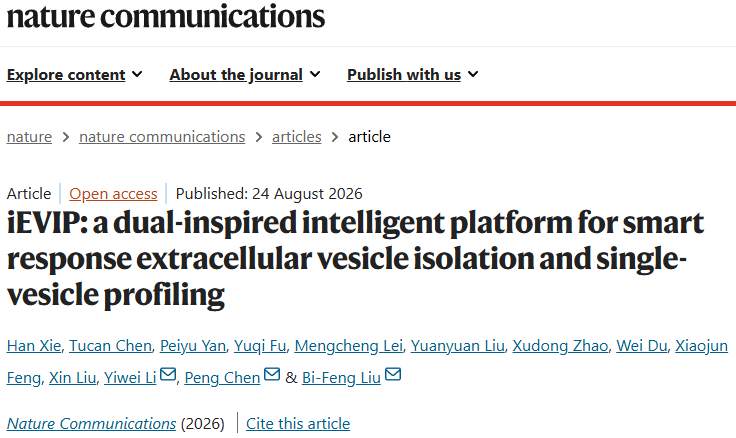The width and height of the screenshot is (736, 438).
Task: Open the nature communications breadcrumb link
Action: pos(162,137)
